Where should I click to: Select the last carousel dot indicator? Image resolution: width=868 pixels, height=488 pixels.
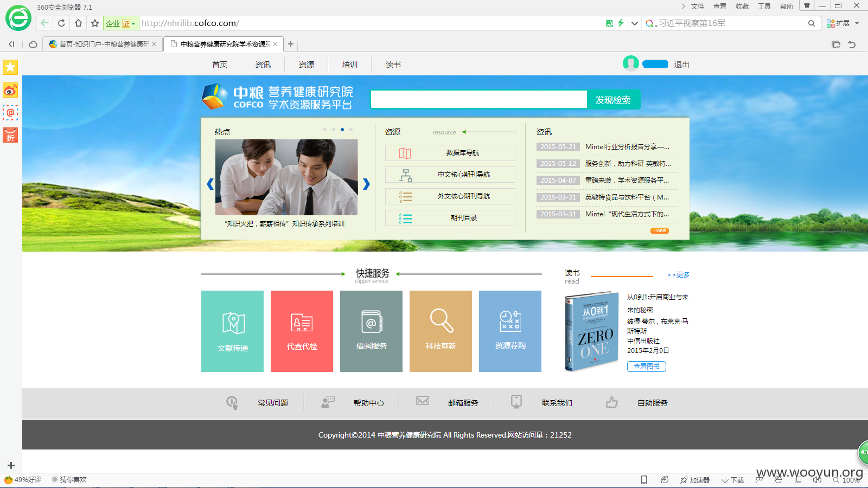(x=351, y=130)
